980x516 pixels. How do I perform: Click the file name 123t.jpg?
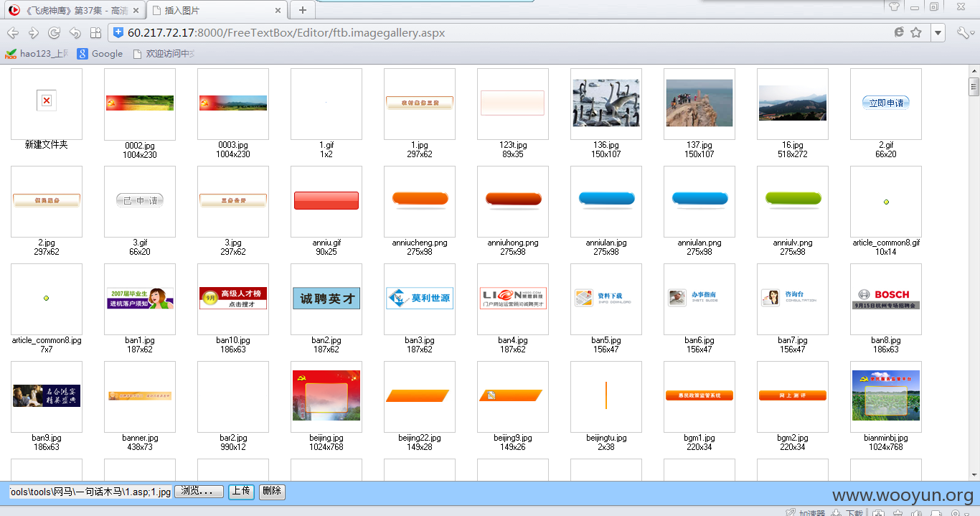click(x=513, y=145)
